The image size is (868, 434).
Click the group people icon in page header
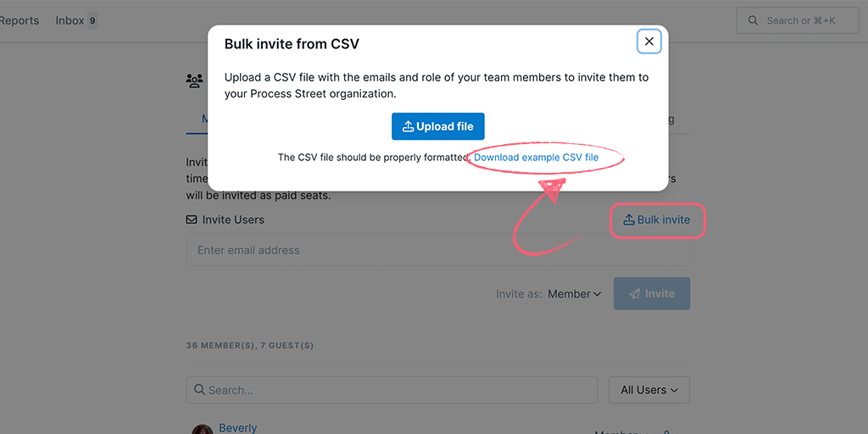[194, 81]
